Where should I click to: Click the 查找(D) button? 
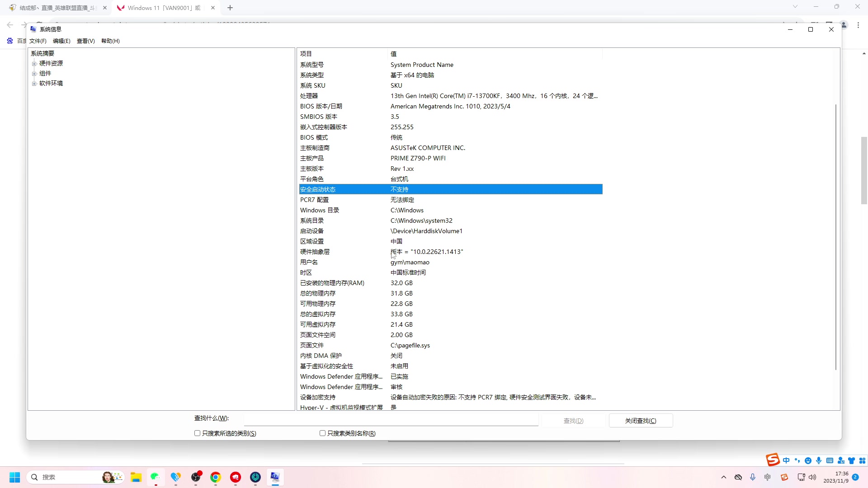click(x=573, y=421)
